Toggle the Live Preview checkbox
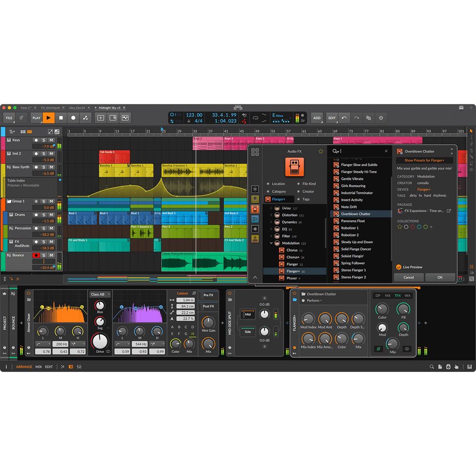The height and width of the screenshot is (476, 476). click(x=398, y=267)
